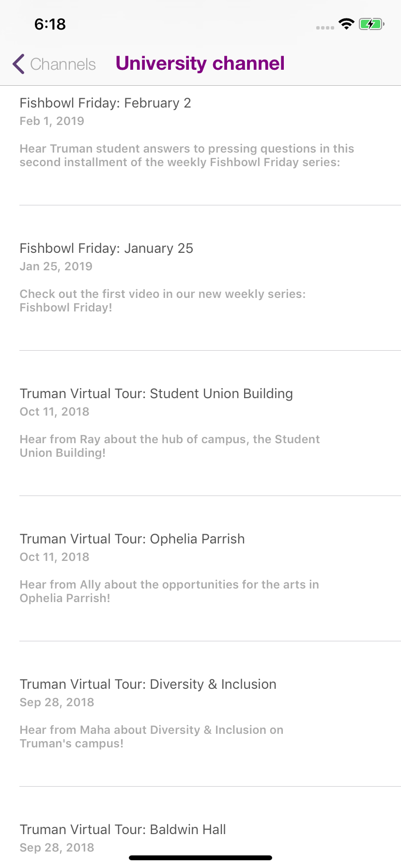Image resolution: width=401 pixels, height=868 pixels.
Task: Tap the Wi-Fi status icon
Action: pyautogui.click(x=346, y=24)
